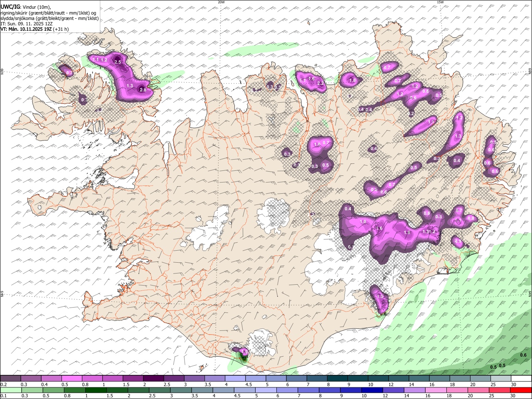This screenshot has width=532, height=399.
Task: Click upper legend swatch labeled 4
Action: [234, 379]
